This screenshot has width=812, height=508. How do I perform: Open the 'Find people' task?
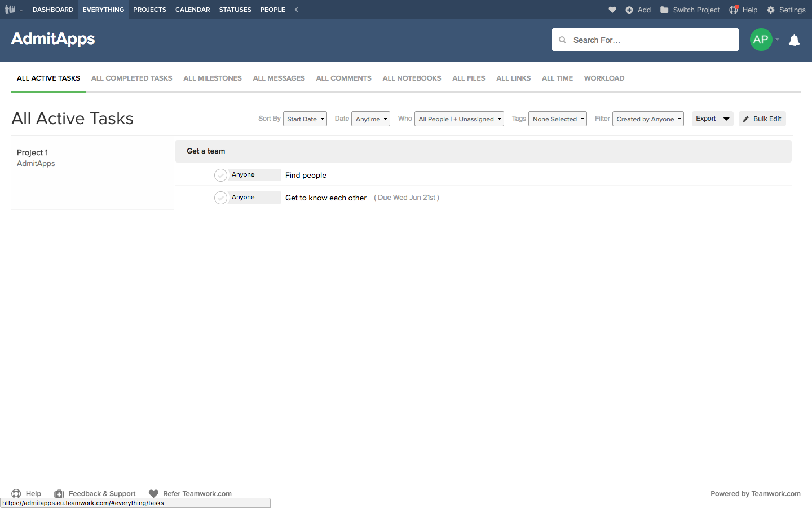coord(306,175)
